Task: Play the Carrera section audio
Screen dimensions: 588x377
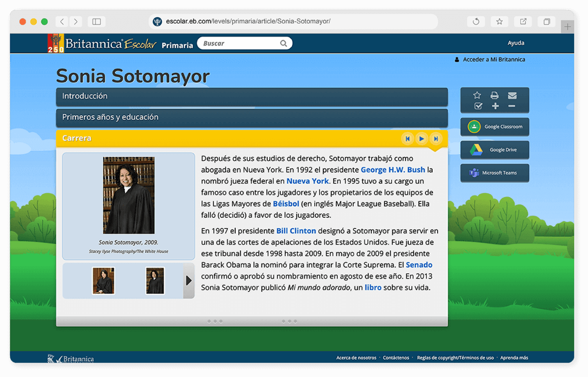Action: [x=421, y=139]
